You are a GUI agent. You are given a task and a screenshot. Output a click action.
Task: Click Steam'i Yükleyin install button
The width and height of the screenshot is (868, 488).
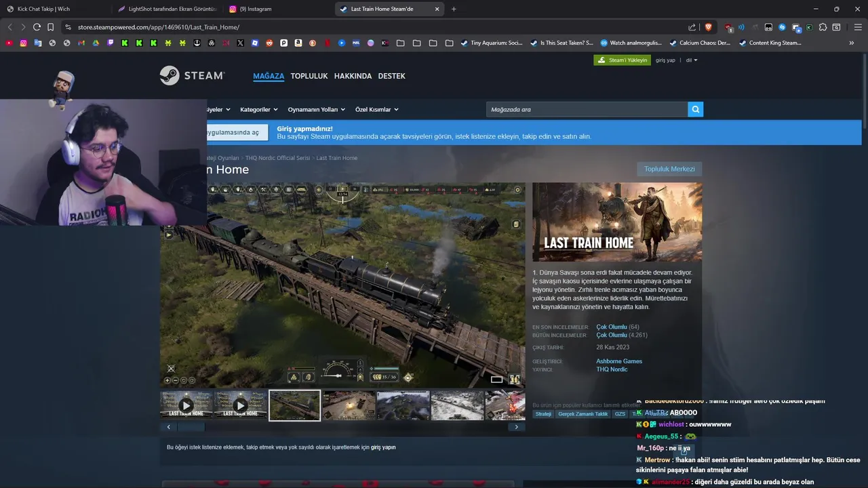point(622,60)
